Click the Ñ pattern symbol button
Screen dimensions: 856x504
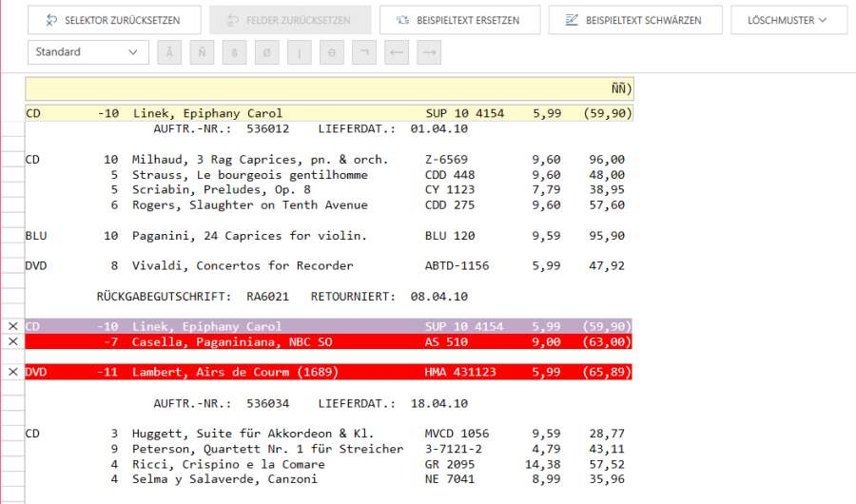click(x=202, y=52)
